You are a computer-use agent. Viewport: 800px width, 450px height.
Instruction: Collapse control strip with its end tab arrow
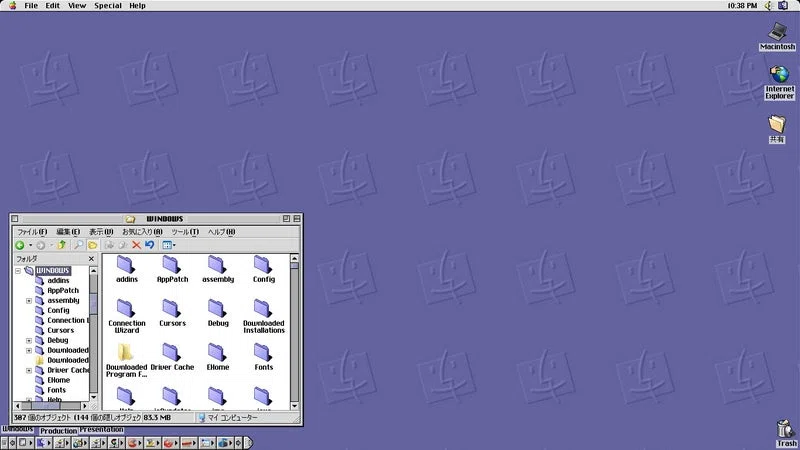(248, 443)
